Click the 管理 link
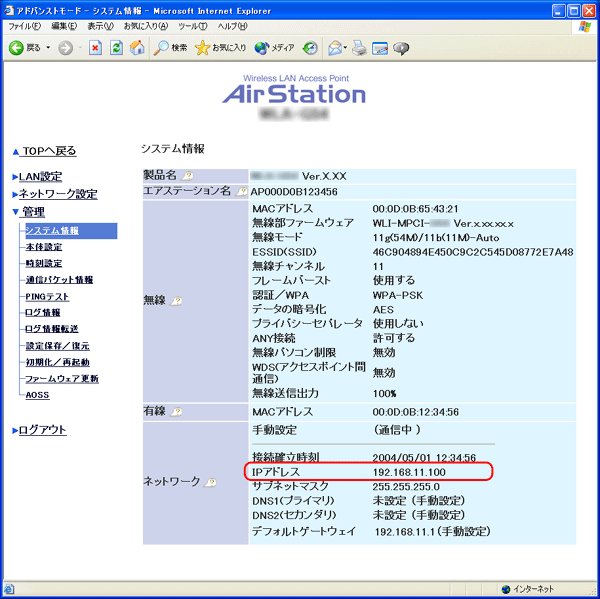This screenshot has width=600, height=599. coord(33,212)
